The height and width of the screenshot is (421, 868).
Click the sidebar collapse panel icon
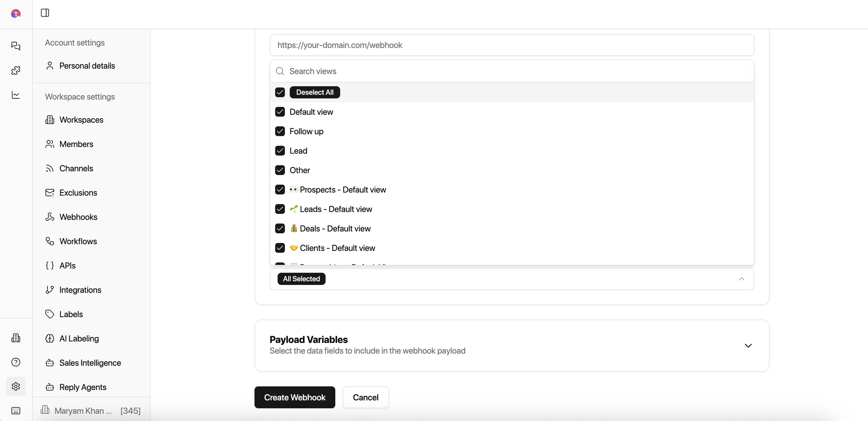tap(45, 13)
